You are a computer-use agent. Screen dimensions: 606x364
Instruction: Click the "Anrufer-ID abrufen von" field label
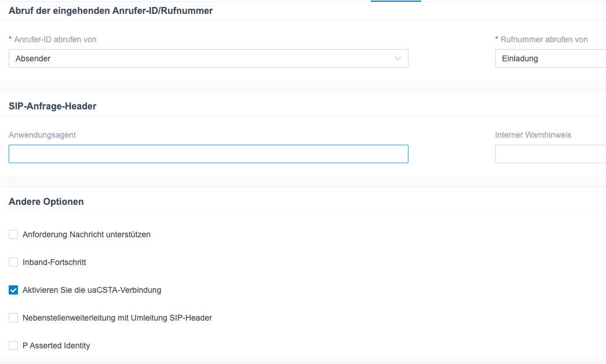(55, 39)
